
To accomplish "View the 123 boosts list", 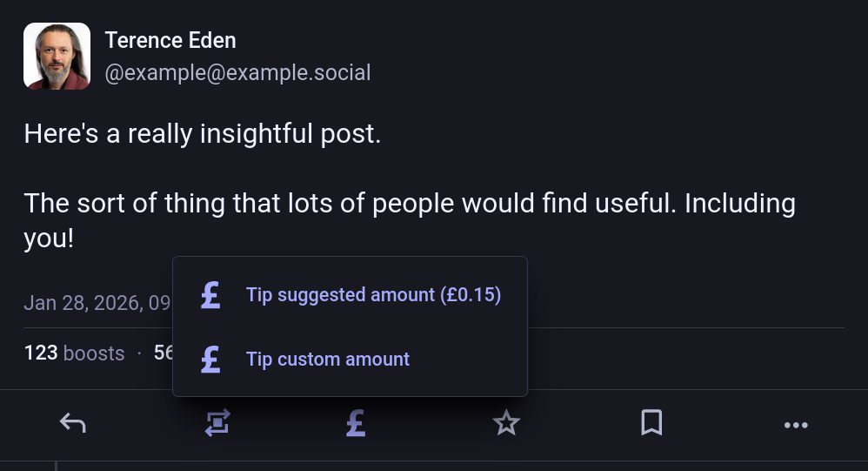I will (x=74, y=353).
